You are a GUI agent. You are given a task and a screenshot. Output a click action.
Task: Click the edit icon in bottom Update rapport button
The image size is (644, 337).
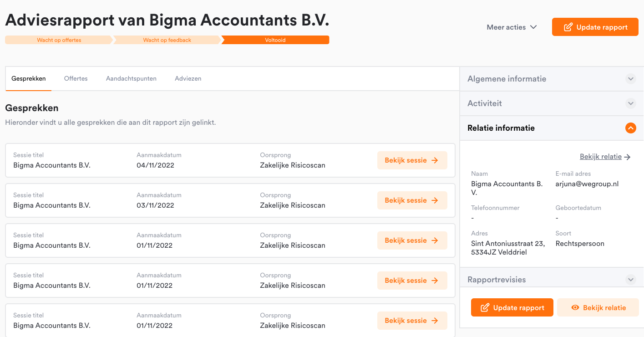point(485,308)
